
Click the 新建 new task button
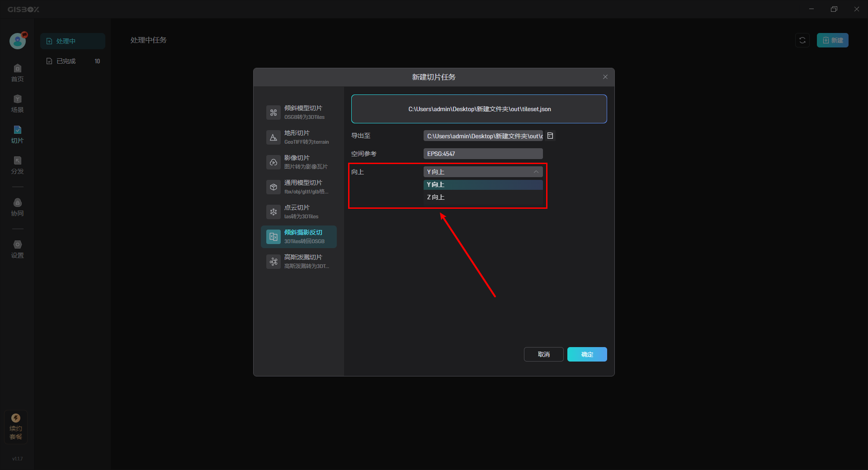[x=832, y=40]
